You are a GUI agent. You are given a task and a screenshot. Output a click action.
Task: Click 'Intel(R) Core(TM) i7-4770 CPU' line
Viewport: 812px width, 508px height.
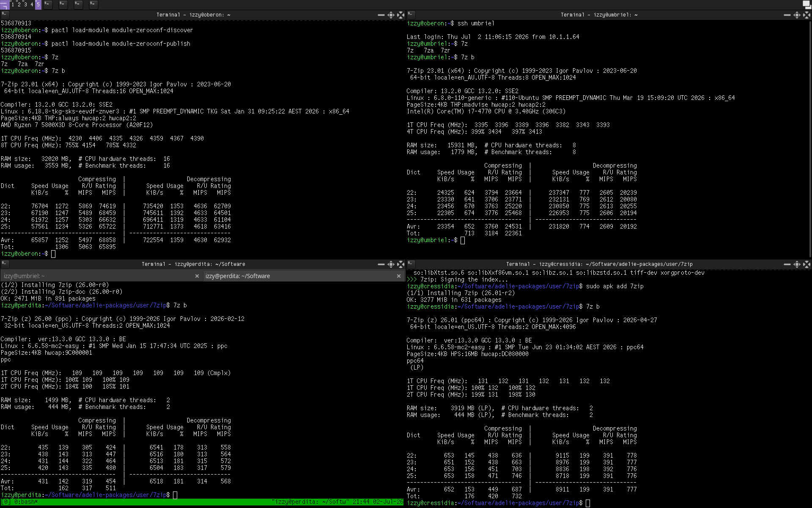(x=486, y=111)
